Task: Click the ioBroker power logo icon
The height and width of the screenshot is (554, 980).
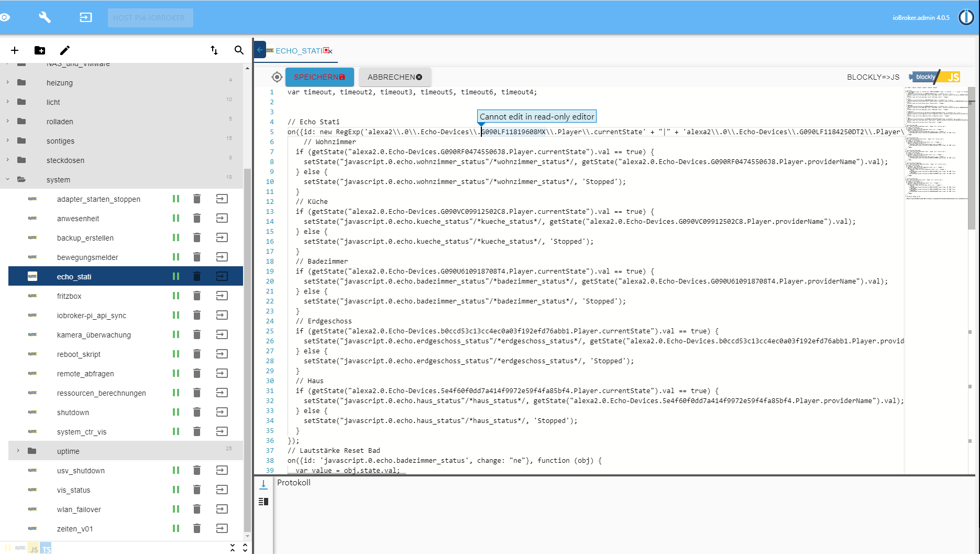Action: 966,17
